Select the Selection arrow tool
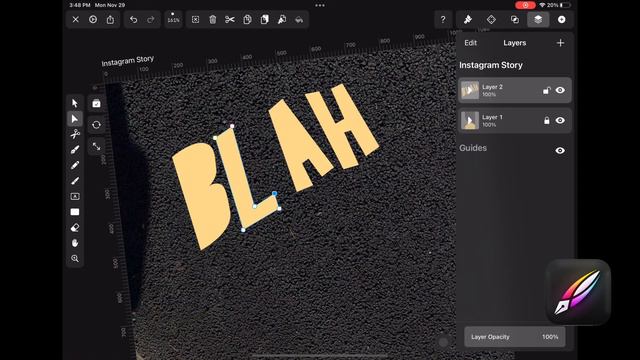 [75, 103]
